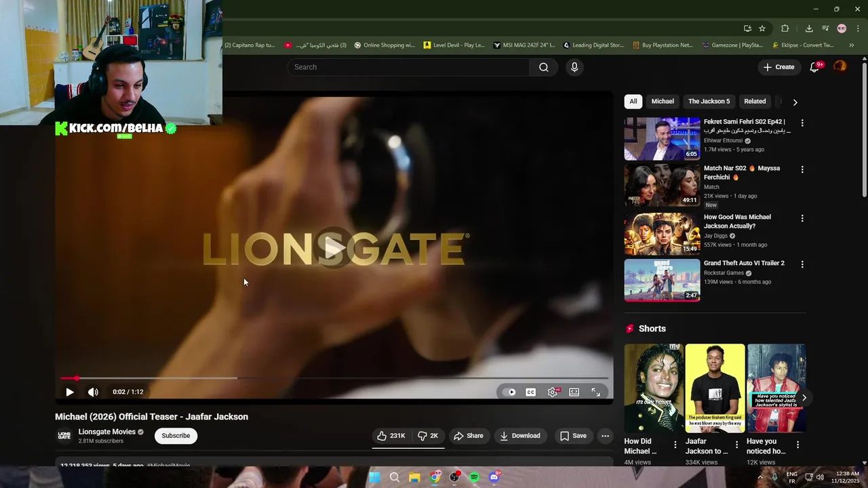The width and height of the screenshot is (868, 488).
Task: Open options for 'Jaafar Jackson to' short
Action: [736, 445]
